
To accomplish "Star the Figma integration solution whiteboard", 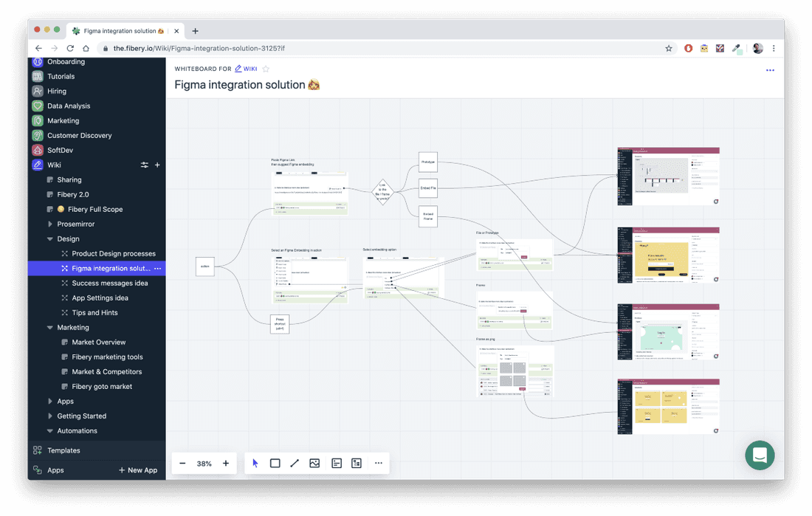I will (265, 68).
